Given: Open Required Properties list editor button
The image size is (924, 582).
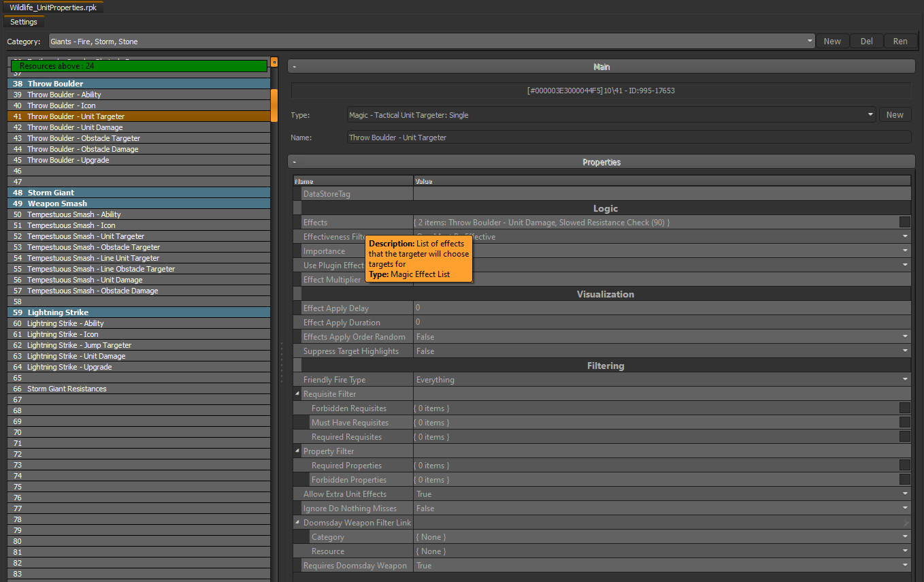Looking at the screenshot, I should pos(904,465).
